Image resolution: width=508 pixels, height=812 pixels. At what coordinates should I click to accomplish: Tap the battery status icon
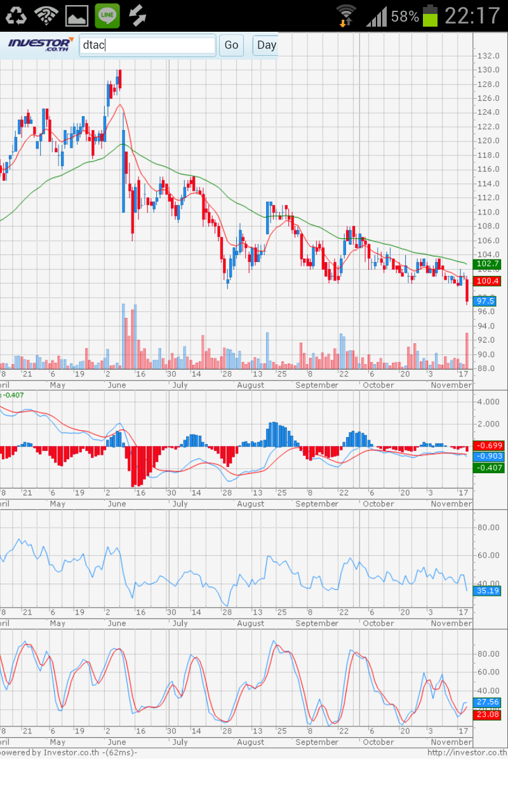click(431, 15)
